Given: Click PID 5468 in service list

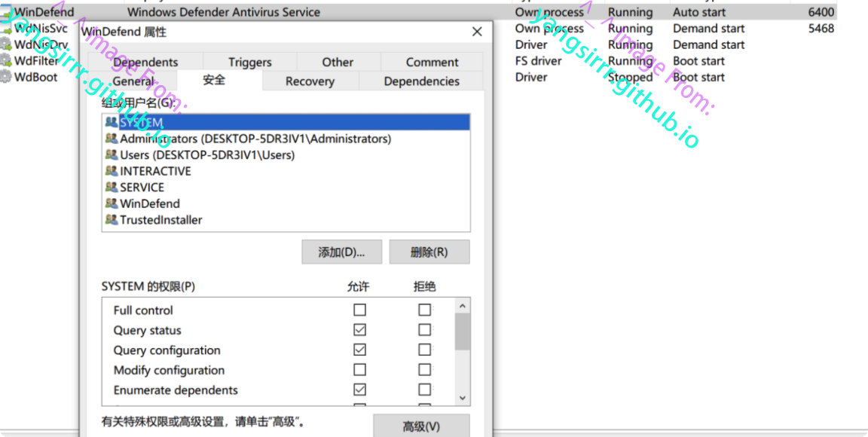Looking at the screenshot, I should click(821, 28).
